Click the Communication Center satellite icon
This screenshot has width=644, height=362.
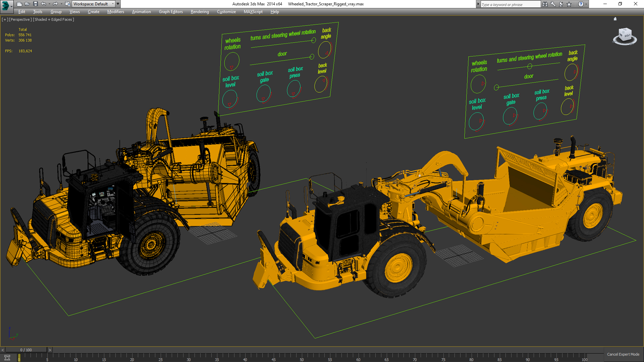coord(561,4)
